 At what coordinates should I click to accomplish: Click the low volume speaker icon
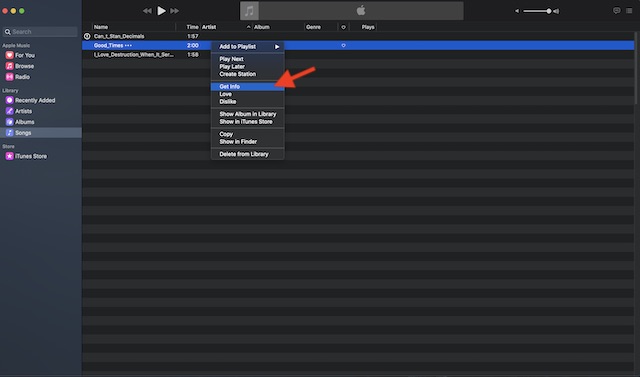coord(517,11)
